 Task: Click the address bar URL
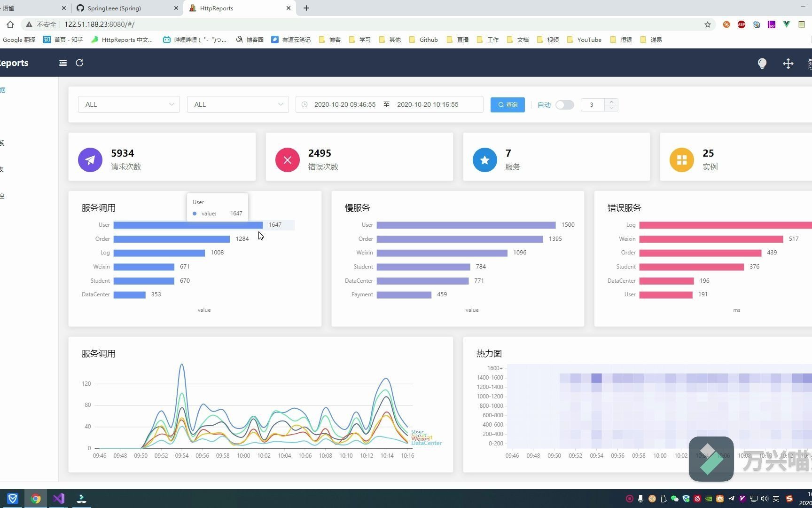(x=100, y=24)
